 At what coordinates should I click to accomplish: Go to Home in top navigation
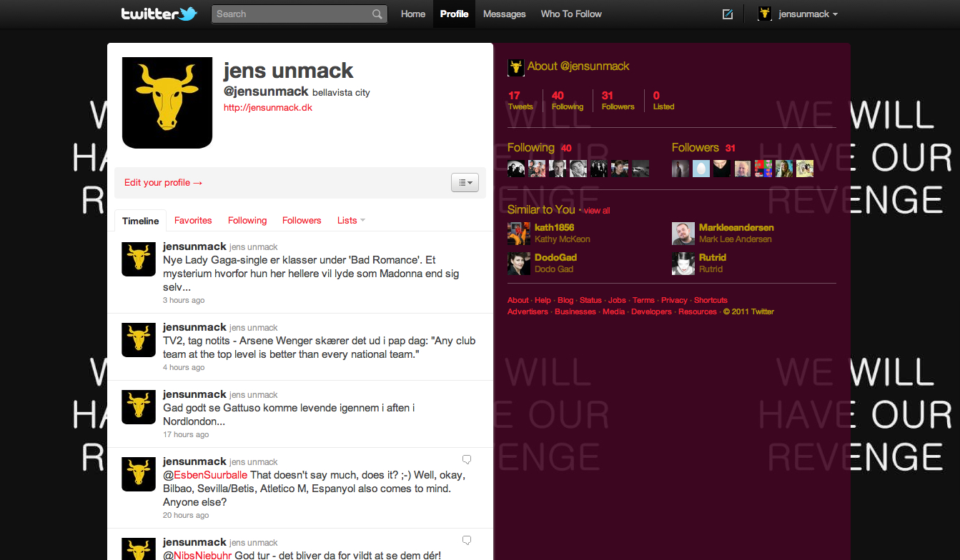pos(413,14)
